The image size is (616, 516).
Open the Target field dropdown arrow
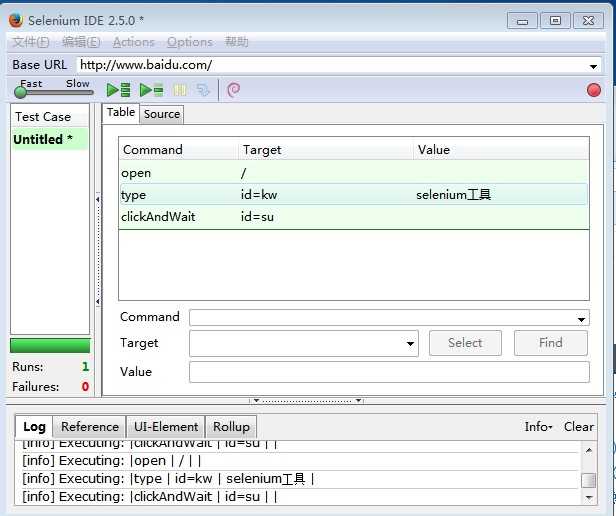(x=410, y=344)
